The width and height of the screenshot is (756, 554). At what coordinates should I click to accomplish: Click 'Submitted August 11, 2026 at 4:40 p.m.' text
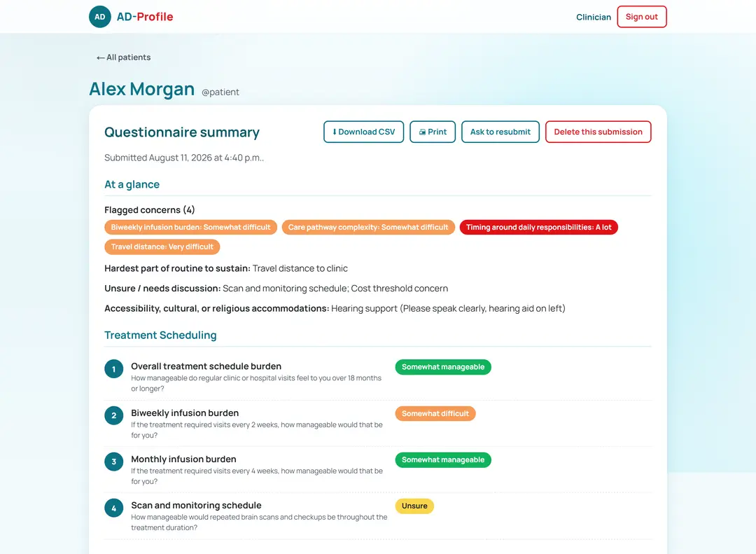(184, 158)
